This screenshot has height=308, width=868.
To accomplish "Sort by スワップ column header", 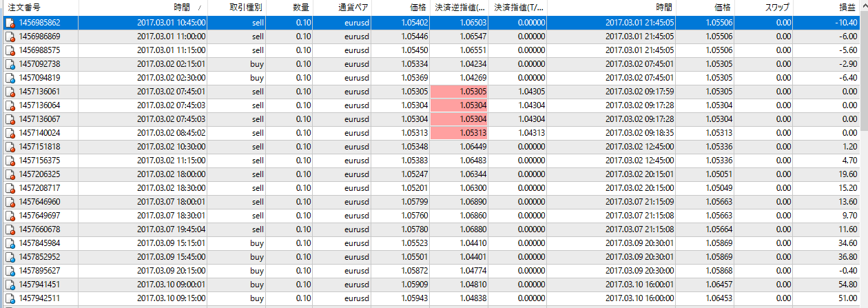I will click(763, 8).
